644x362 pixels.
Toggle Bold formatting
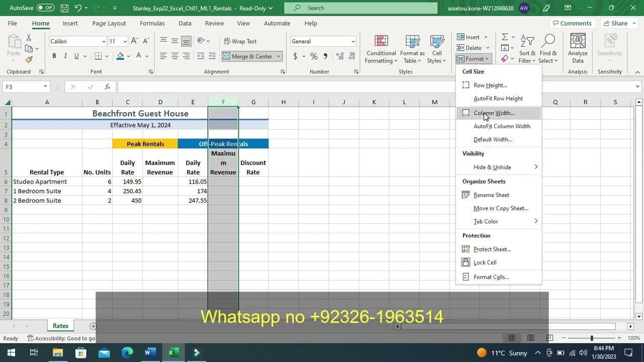54,56
